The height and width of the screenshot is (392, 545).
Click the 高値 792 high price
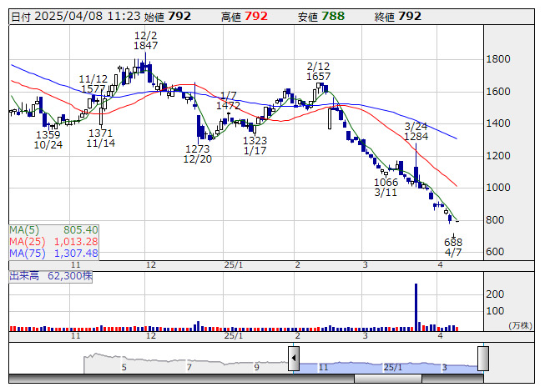(245, 17)
